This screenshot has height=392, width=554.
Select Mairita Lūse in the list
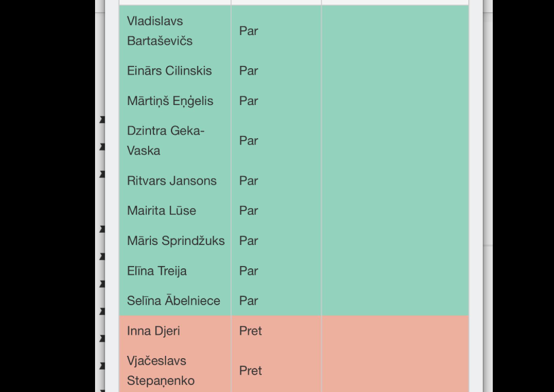[162, 211]
